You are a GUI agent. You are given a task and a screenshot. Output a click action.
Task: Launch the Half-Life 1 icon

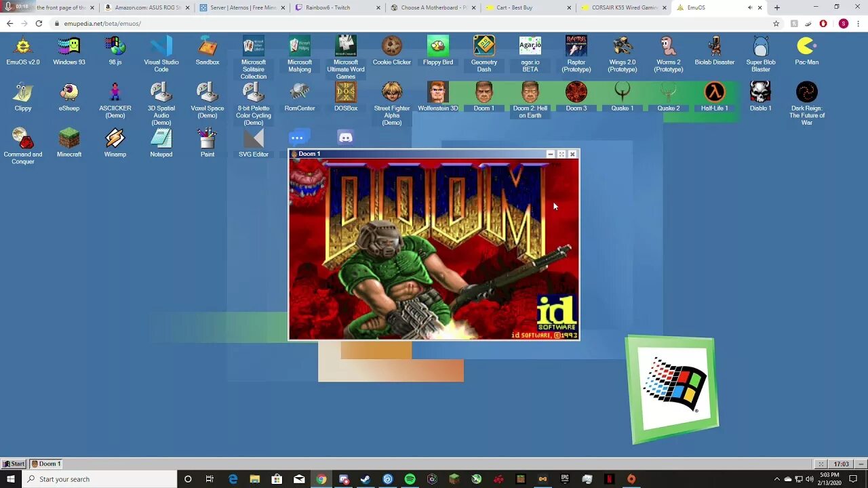(715, 97)
